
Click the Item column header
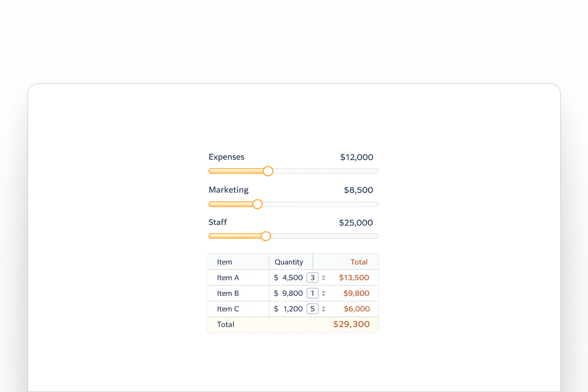point(224,262)
